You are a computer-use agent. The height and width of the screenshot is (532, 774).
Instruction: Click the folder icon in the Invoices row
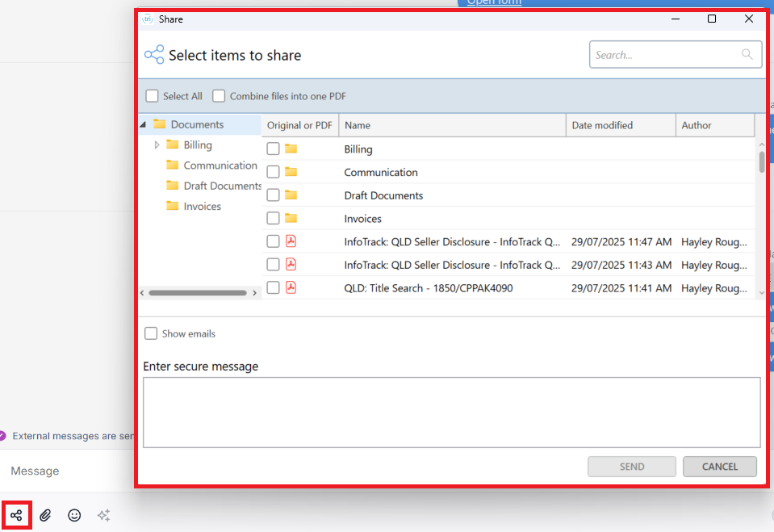tap(291, 218)
